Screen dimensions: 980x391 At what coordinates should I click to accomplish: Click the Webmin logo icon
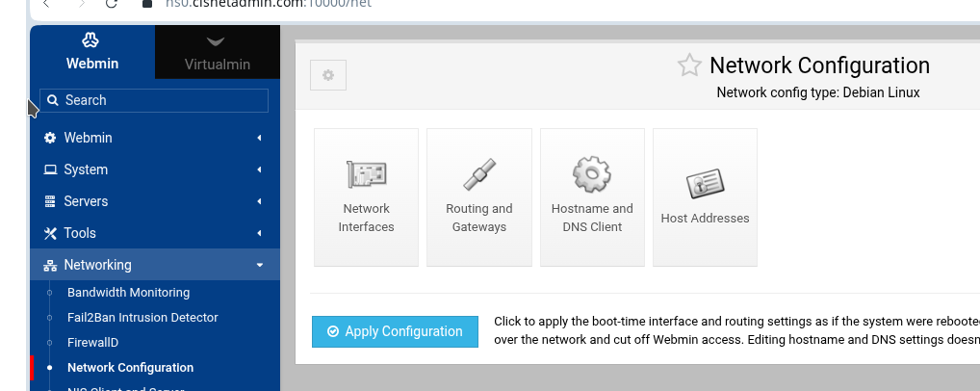91,41
